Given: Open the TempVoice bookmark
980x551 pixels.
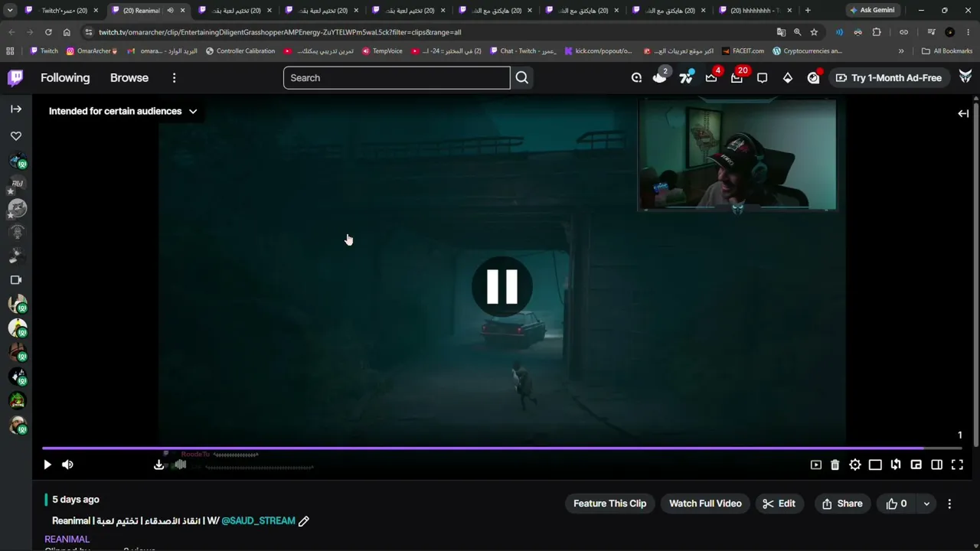Looking at the screenshot, I should tap(382, 51).
